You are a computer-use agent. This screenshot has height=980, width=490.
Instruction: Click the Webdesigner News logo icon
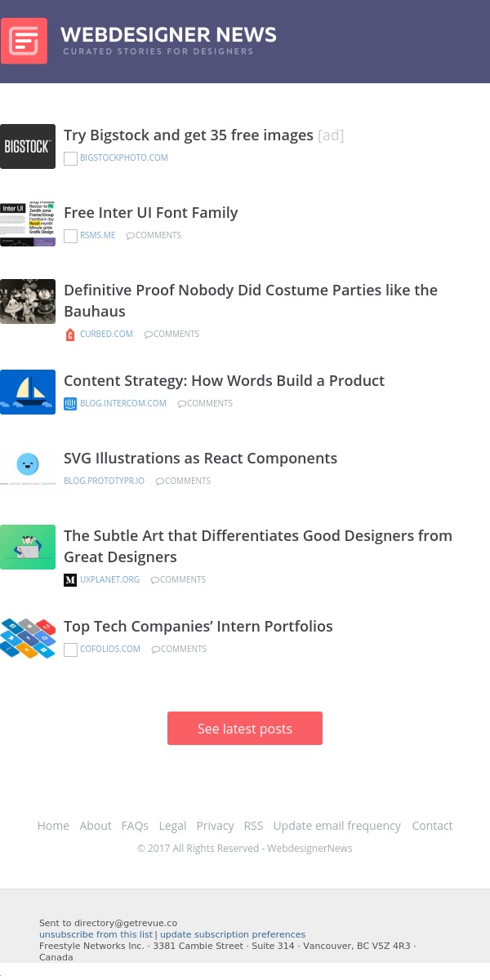coord(24,41)
